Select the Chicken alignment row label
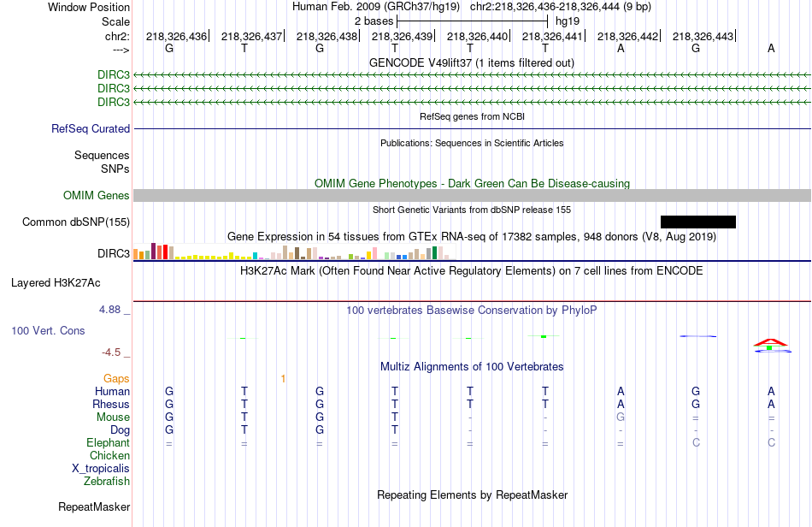The height and width of the screenshot is (527, 812). (109, 455)
